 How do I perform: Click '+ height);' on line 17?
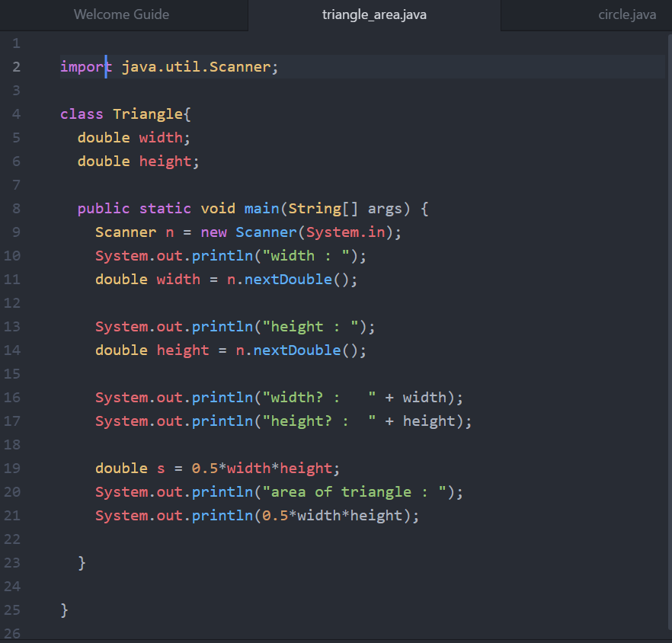click(x=428, y=421)
